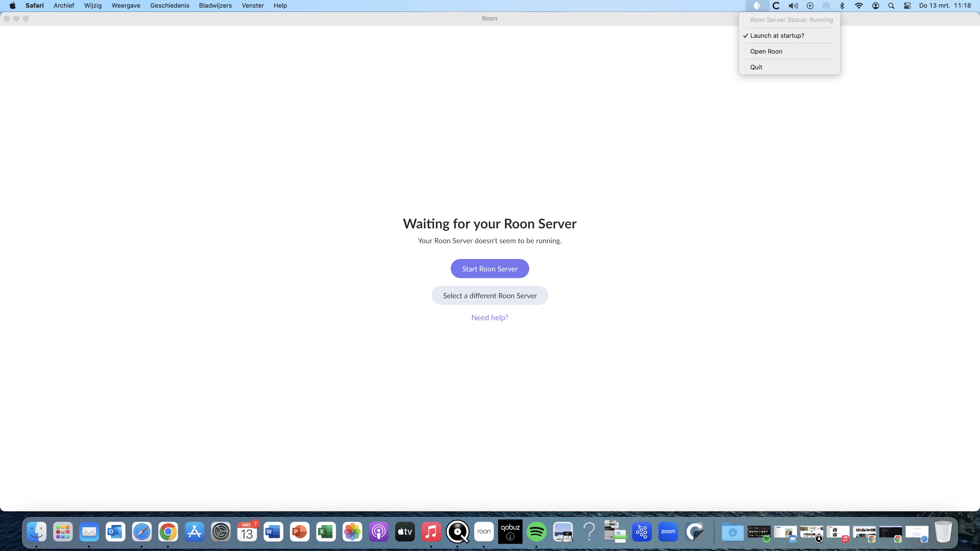980x551 pixels.
Task: Open the Weergave menu
Action: coord(126,6)
